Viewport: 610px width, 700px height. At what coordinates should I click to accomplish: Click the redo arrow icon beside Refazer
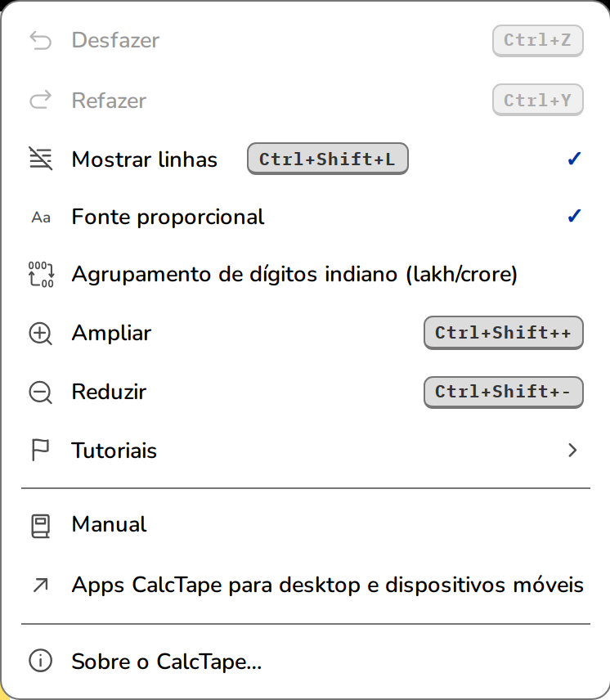pos(41,100)
